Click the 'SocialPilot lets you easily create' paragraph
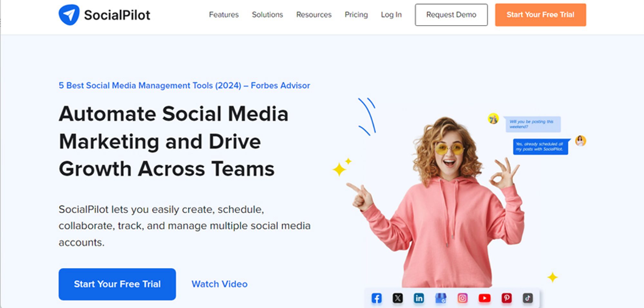Image resolution: width=644 pixels, height=308 pixels. click(x=185, y=226)
